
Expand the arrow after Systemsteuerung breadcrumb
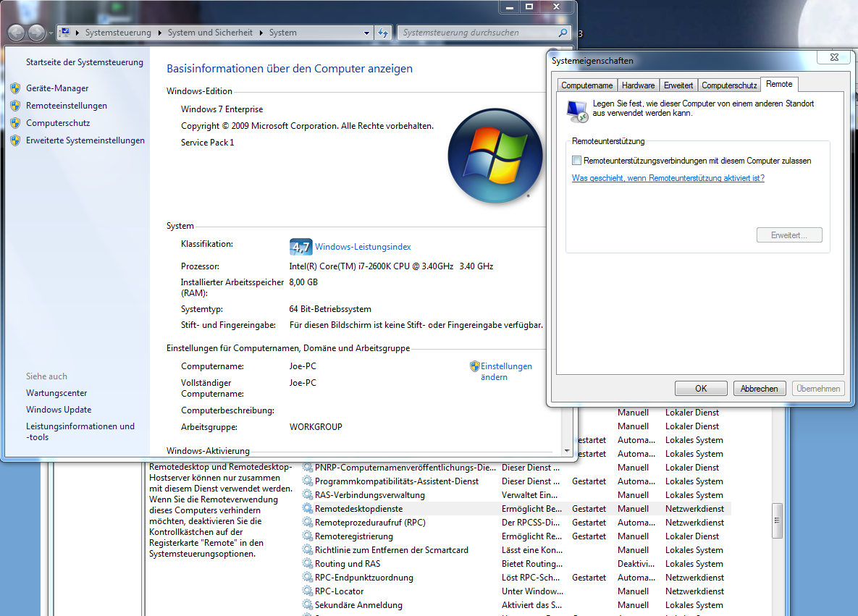[159, 33]
